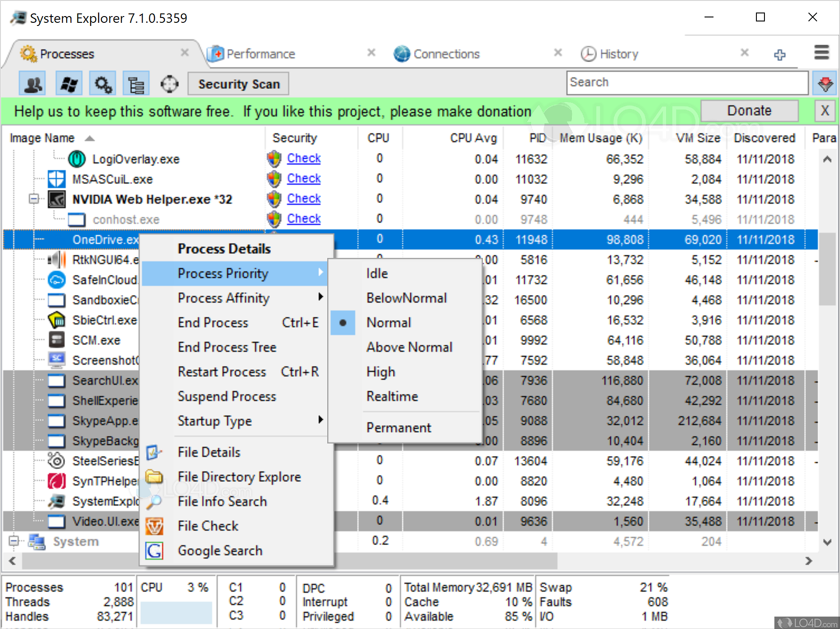The height and width of the screenshot is (629, 840).
Task: Click the Google Search G icon
Action: pos(154,550)
